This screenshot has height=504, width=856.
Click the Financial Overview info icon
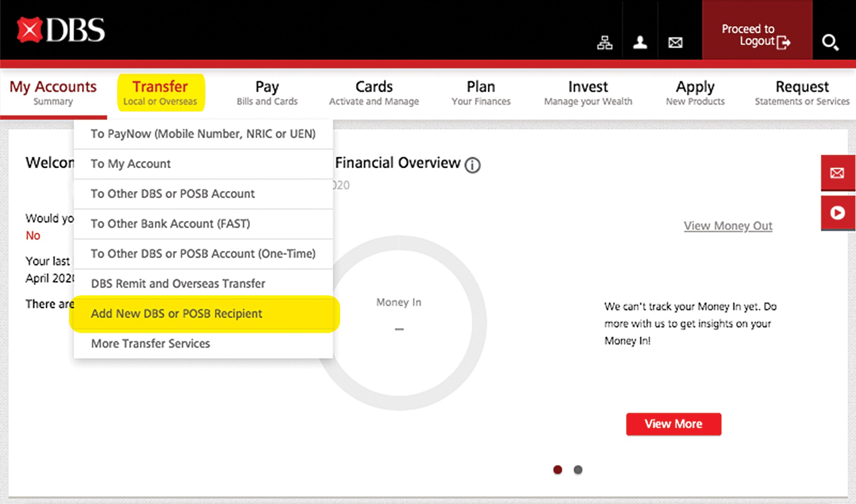(x=472, y=165)
